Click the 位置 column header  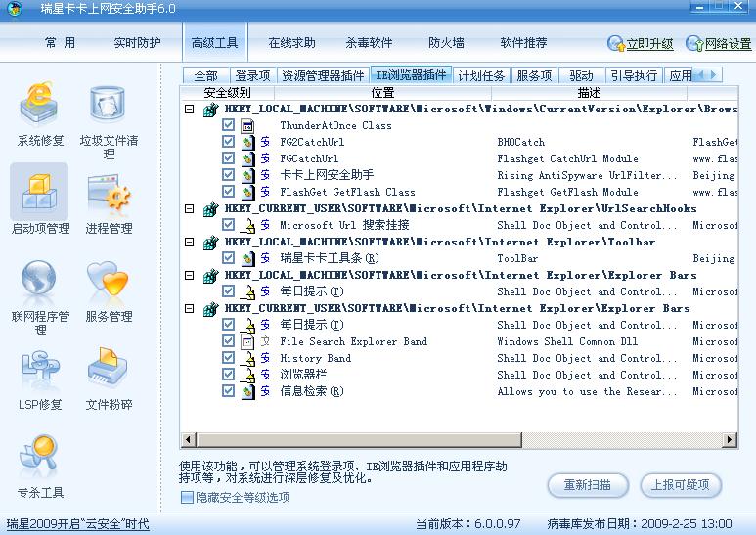tap(382, 93)
